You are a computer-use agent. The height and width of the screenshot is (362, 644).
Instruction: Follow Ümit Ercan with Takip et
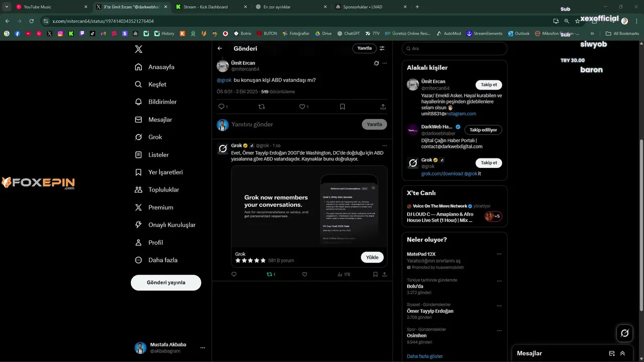click(x=489, y=84)
